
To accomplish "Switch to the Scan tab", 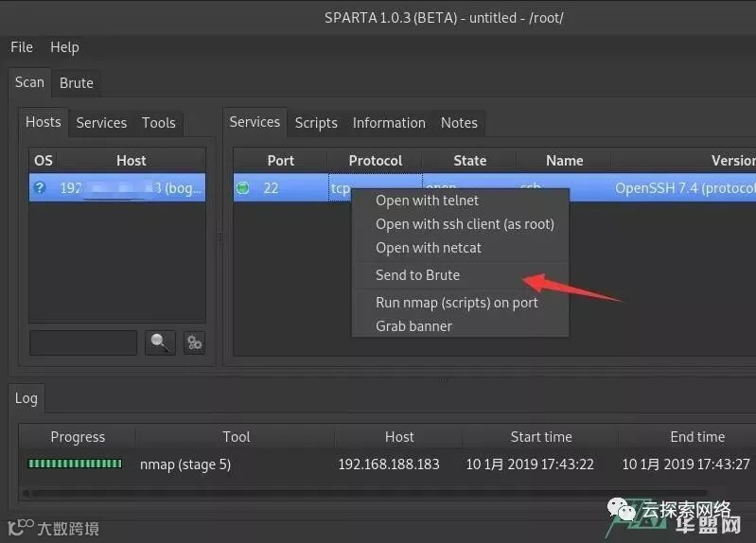I will coord(29,82).
